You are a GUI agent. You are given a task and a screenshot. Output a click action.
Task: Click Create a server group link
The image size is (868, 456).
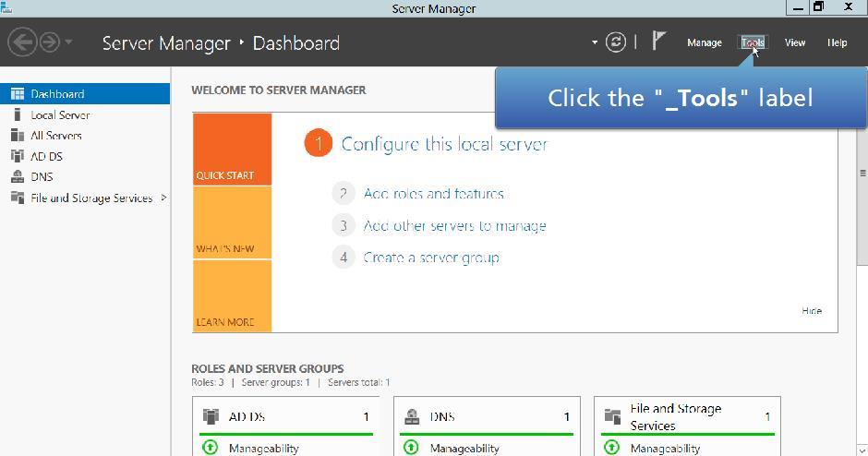pos(431,258)
